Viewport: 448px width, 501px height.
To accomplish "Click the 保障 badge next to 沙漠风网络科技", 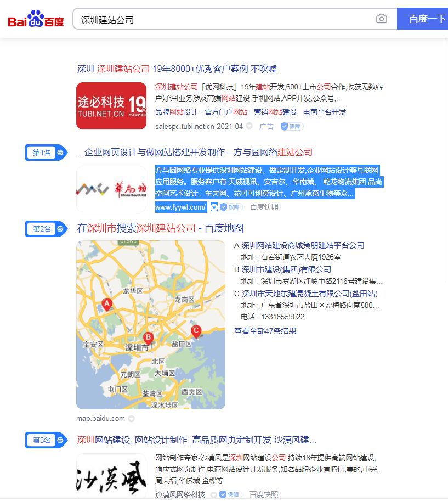I will (230, 494).
